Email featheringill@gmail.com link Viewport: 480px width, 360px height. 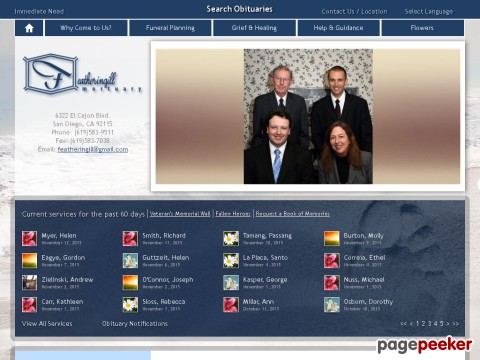[93, 149]
